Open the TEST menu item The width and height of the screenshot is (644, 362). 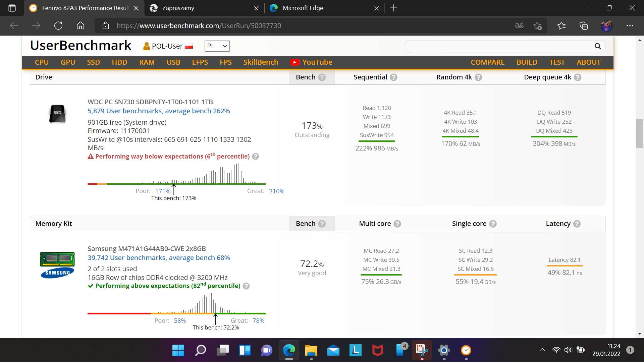click(x=557, y=62)
